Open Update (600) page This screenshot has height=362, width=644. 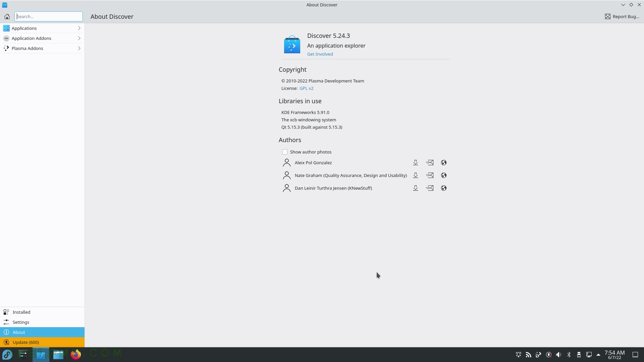tap(42, 342)
